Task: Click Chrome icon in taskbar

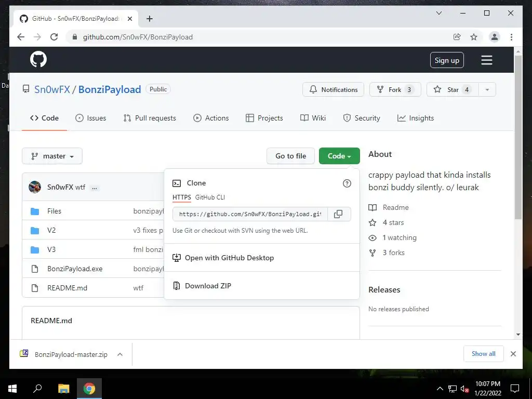Action: tap(89, 389)
